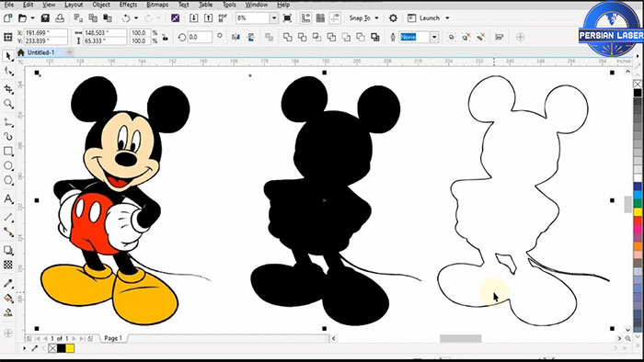Click the Full-screen preview icon
The height and width of the screenshot is (362, 644).
pyautogui.click(x=287, y=18)
